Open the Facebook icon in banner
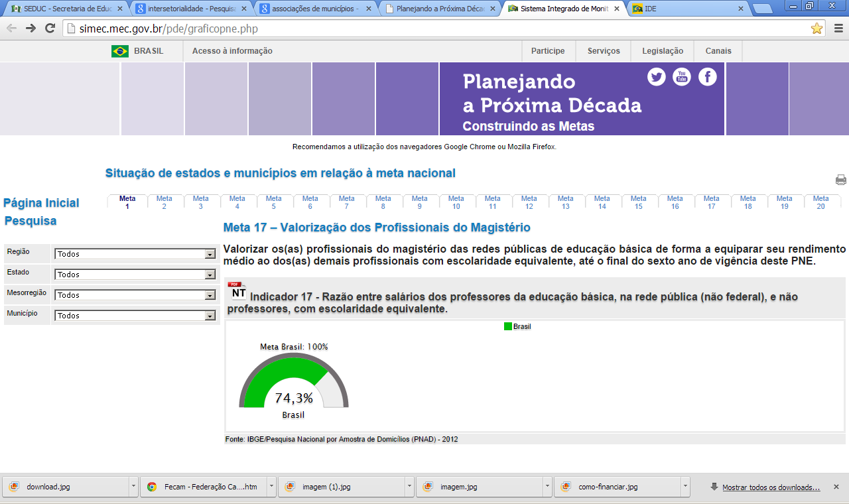The image size is (849, 504). click(x=708, y=77)
